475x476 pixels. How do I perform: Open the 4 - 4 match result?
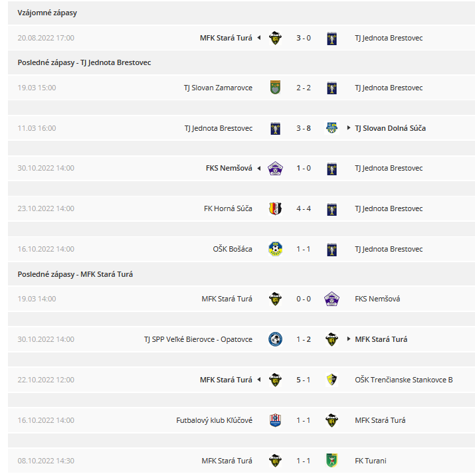click(304, 208)
